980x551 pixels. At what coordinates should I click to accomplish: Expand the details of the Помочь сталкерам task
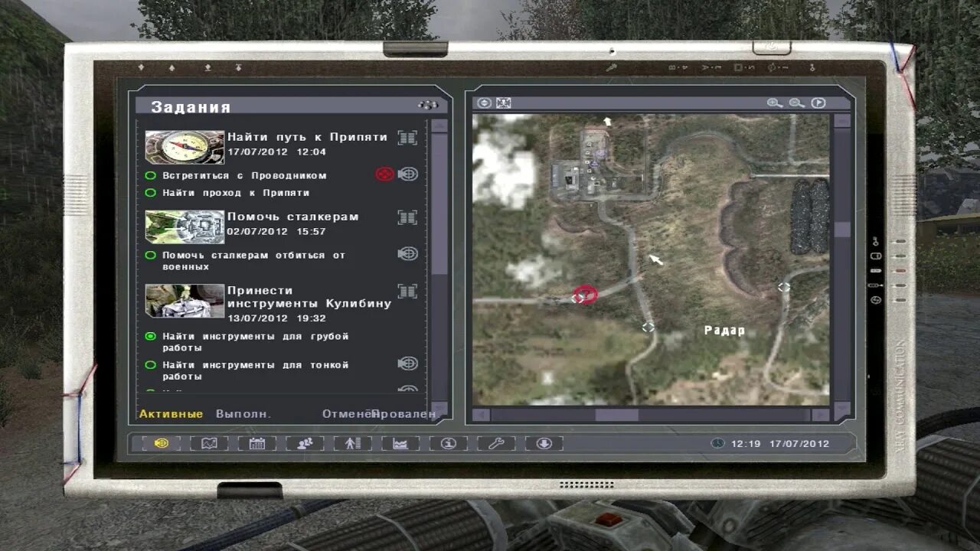click(x=407, y=217)
